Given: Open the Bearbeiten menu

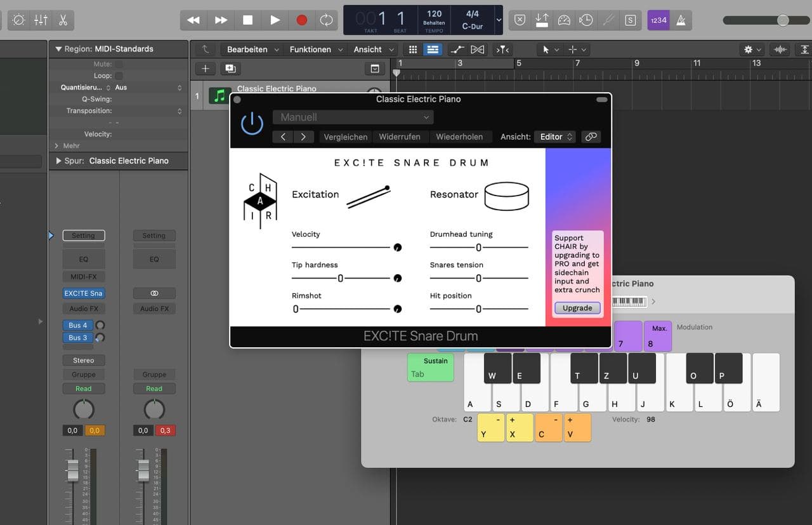Looking at the screenshot, I should pyautogui.click(x=251, y=49).
